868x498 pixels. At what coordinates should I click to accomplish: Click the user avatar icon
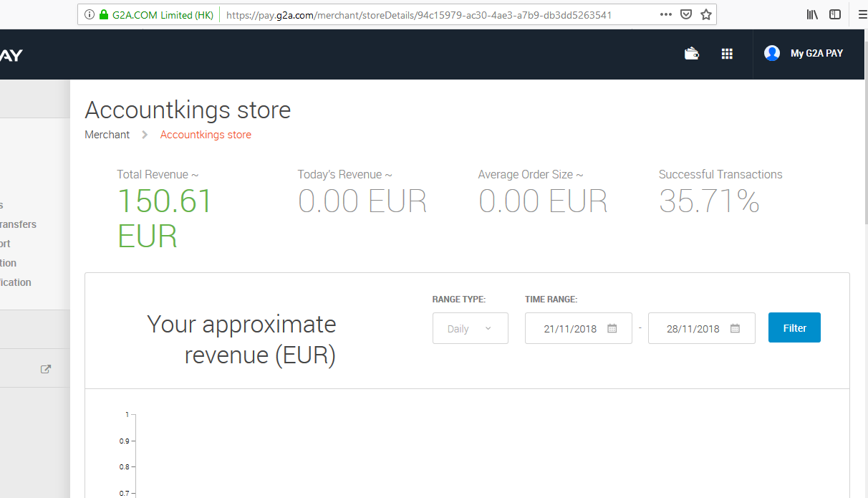tap(772, 53)
